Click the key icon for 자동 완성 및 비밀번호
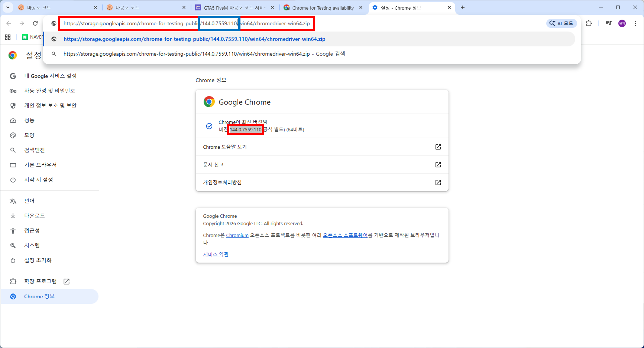This screenshot has height=348, width=644. click(x=13, y=91)
